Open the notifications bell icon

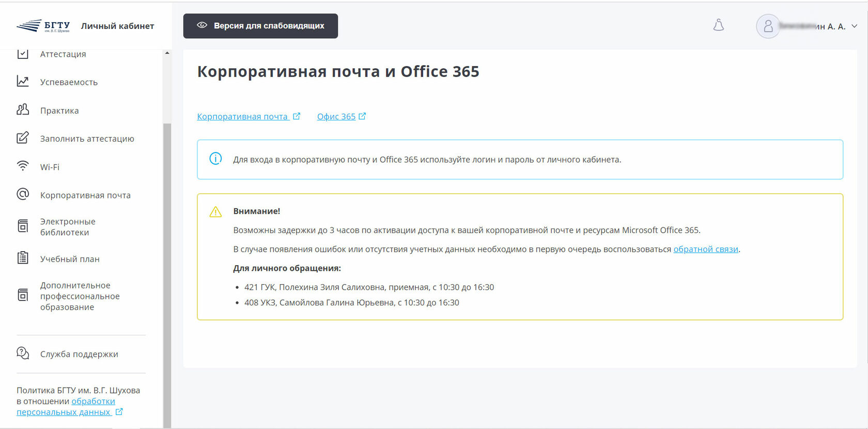coord(719,25)
